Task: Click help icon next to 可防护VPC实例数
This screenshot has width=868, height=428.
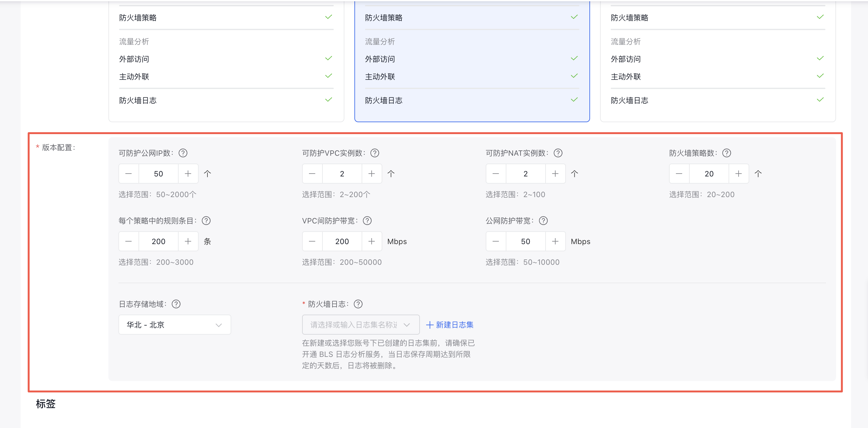Action: pyautogui.click(x=375, y=153)
